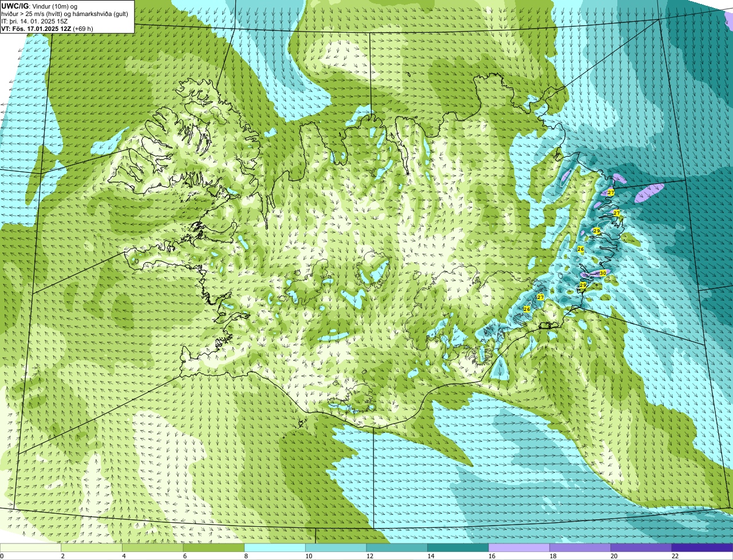Click the scale label '2'
This screenshot has height=560, width=733.
click(62, 556)
